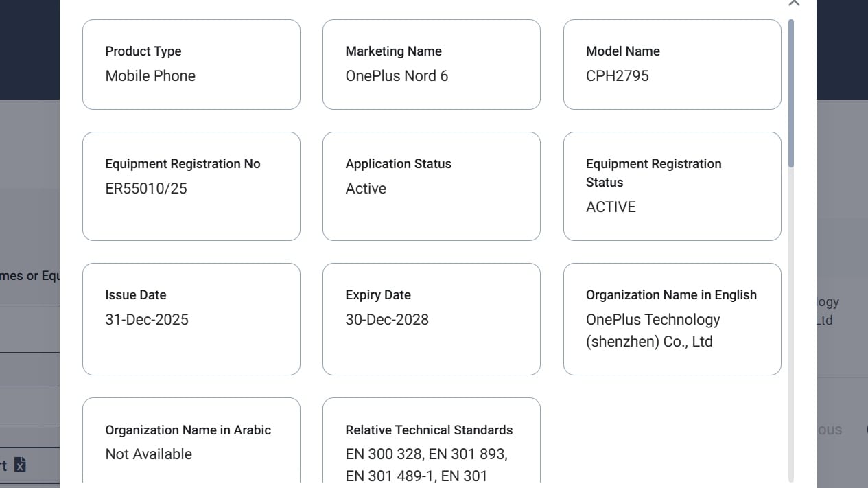Click the OnePlus Technology organization name text

click(x=653, y=330)
